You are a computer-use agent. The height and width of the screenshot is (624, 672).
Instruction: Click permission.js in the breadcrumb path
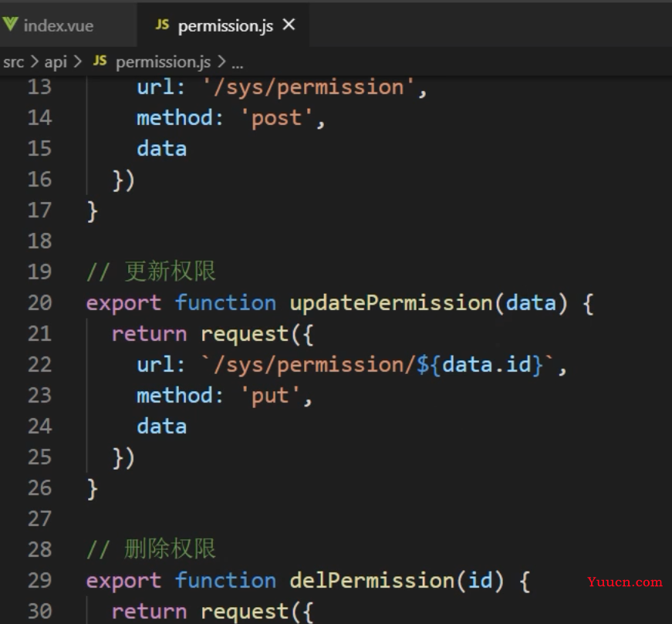click(164, 62)
